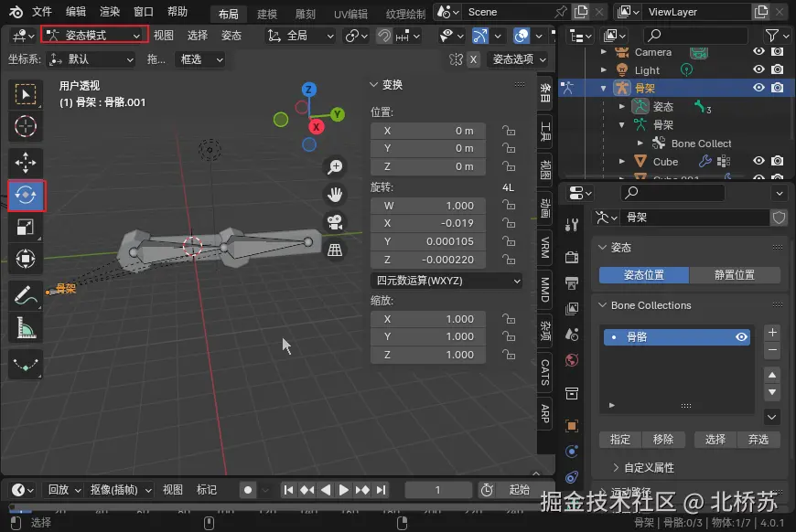The width and height of the screenshot is (796, 532).
Task: Hide the Camera object in outliner
Action: point(758,52)
